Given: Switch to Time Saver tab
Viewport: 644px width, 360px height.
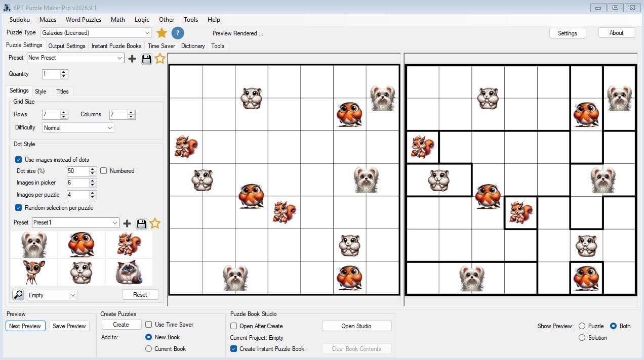Looking at the screenshot, I should (162, 46).
